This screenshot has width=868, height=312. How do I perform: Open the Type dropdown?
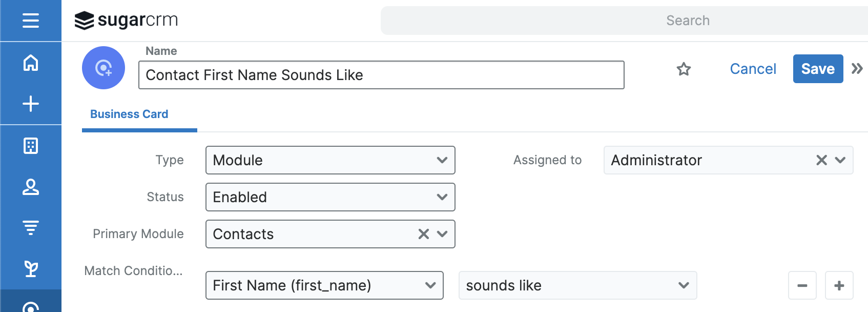330,160
